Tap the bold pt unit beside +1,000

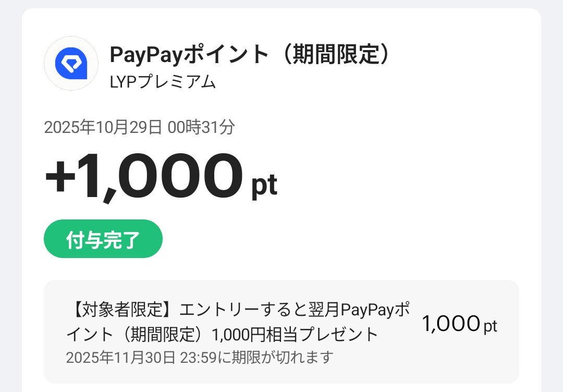tap(264, 186)
